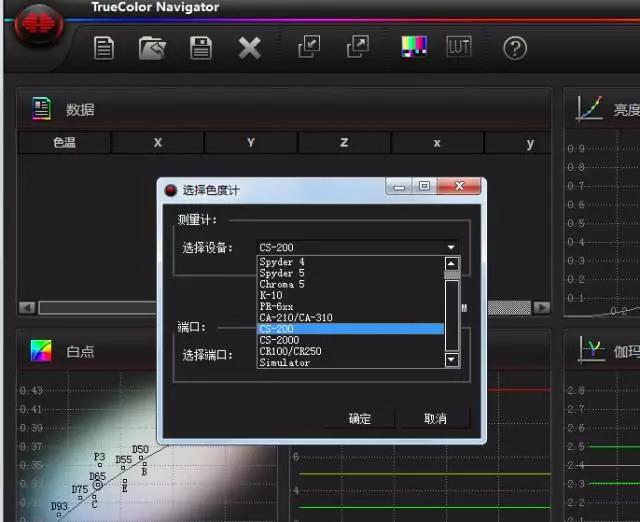Click the Z column header
Screen dimensions: 640x522
click(x=344, y=142)
